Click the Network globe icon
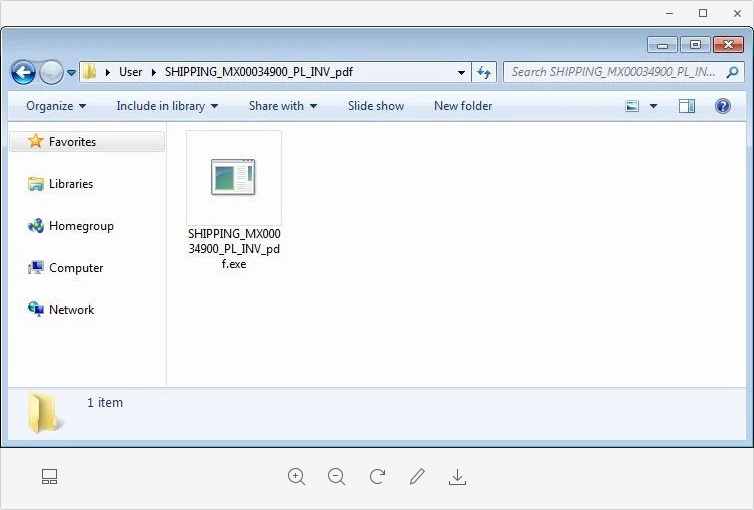This screenshot has height=510, width=754. (36, 309)
